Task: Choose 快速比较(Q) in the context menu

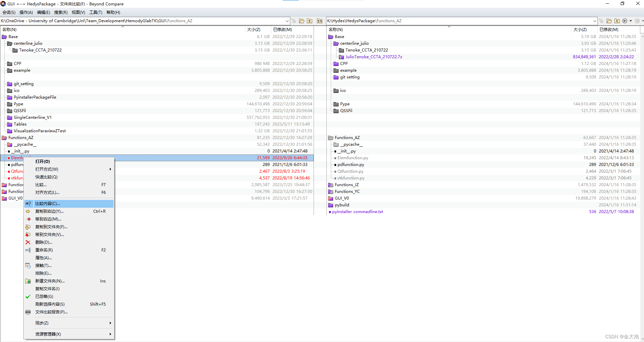Action: (x=69, y=177)
